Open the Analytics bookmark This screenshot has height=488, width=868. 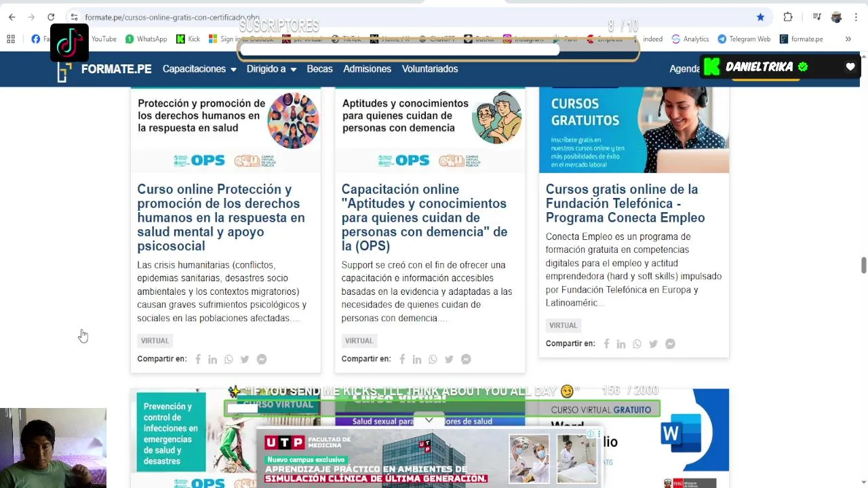coord(690,39)
